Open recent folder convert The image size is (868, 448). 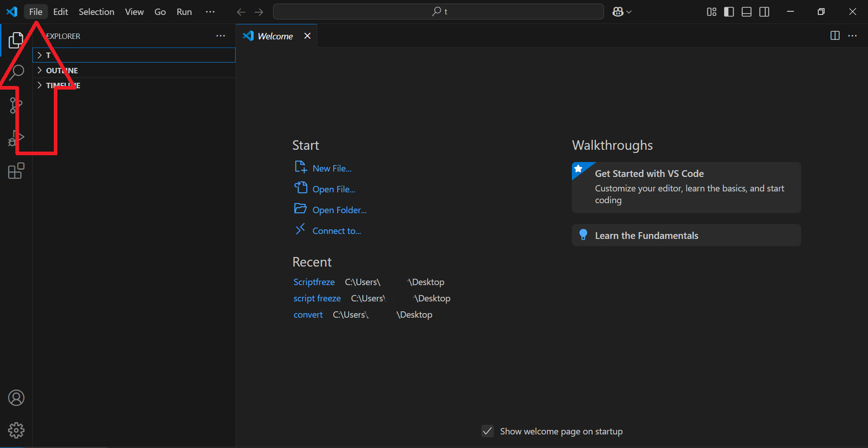308,315
